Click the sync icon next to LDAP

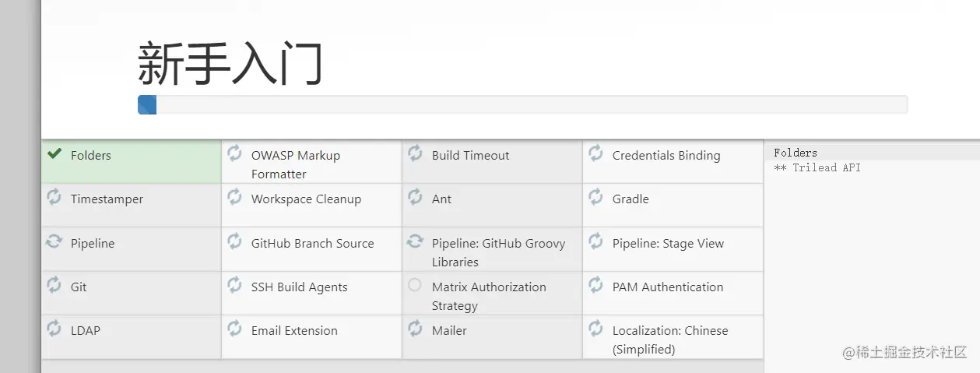coord(54,329)
